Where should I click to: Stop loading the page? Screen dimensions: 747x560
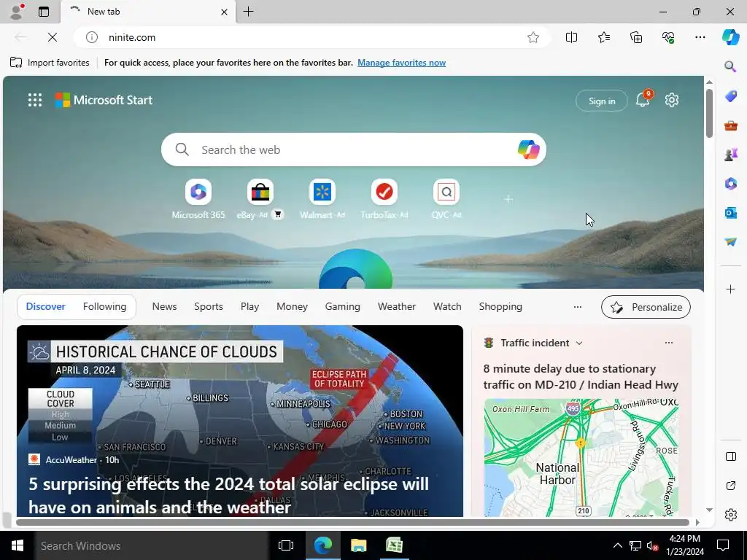53,37
